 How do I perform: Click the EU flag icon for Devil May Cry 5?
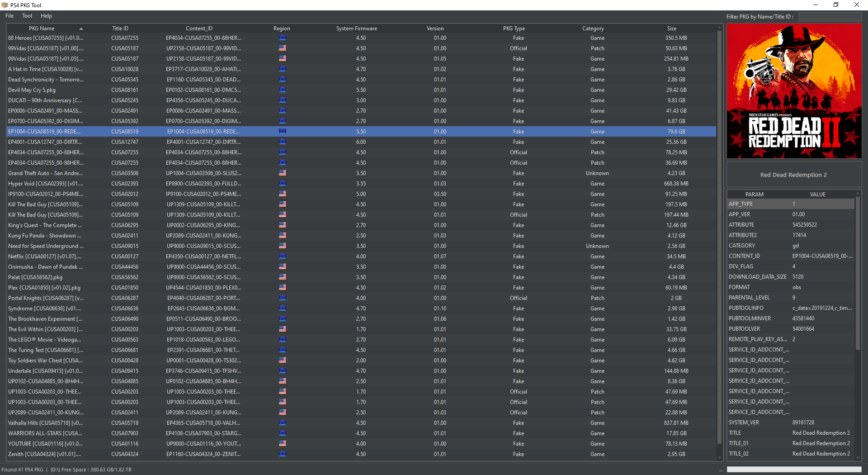coord(283,90)
